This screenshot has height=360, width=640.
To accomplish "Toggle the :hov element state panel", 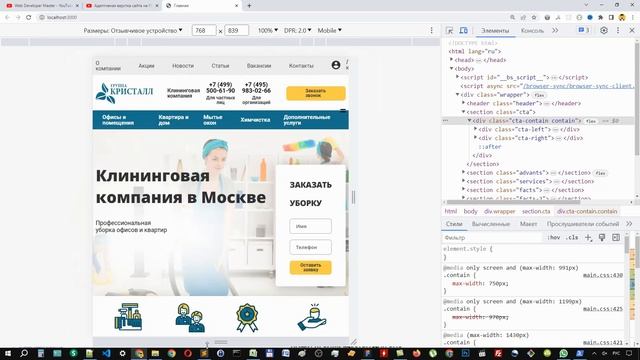I will click(553, 238).
